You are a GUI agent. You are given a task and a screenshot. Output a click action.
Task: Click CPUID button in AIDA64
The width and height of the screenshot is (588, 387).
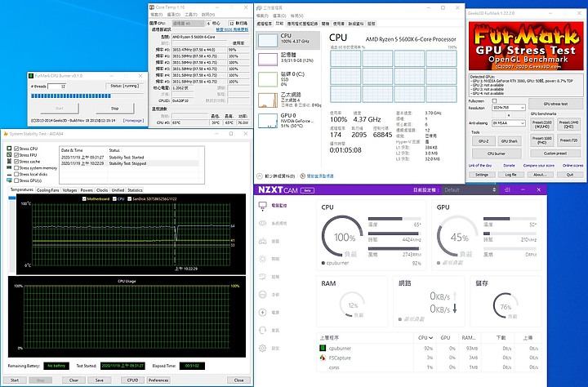[132, 380]
